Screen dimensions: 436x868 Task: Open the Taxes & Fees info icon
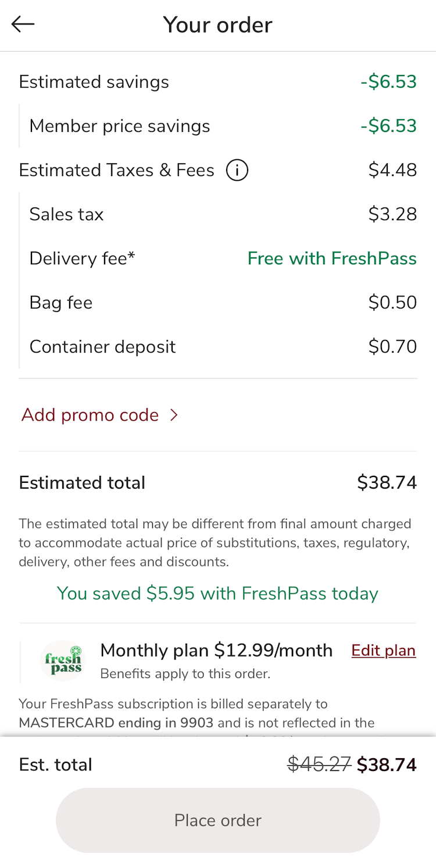[237, 170]
